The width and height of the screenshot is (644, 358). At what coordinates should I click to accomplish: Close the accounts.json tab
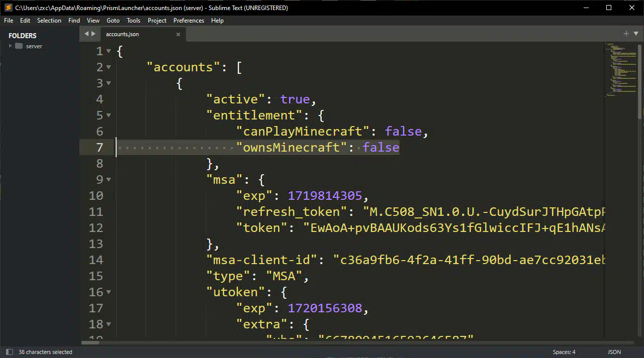pos(178,34)
